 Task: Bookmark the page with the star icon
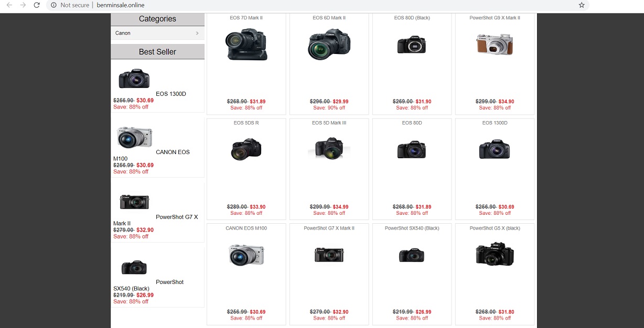point(582,5)
